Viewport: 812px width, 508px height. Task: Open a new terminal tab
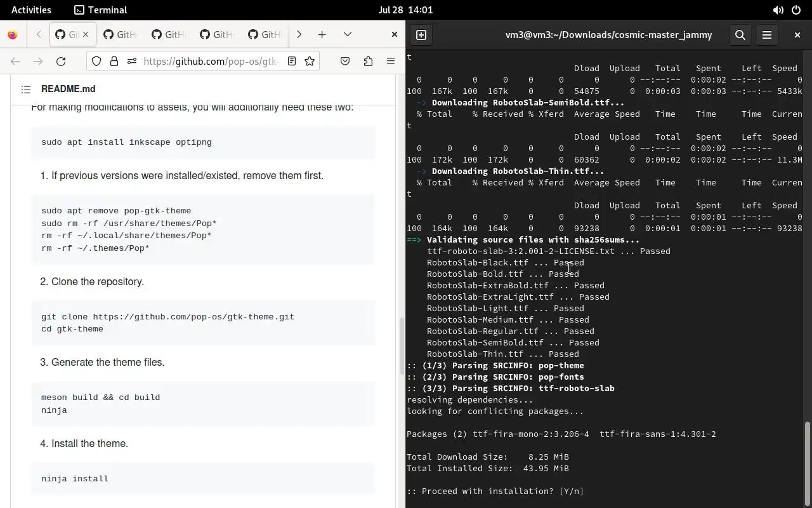[421, 35]
